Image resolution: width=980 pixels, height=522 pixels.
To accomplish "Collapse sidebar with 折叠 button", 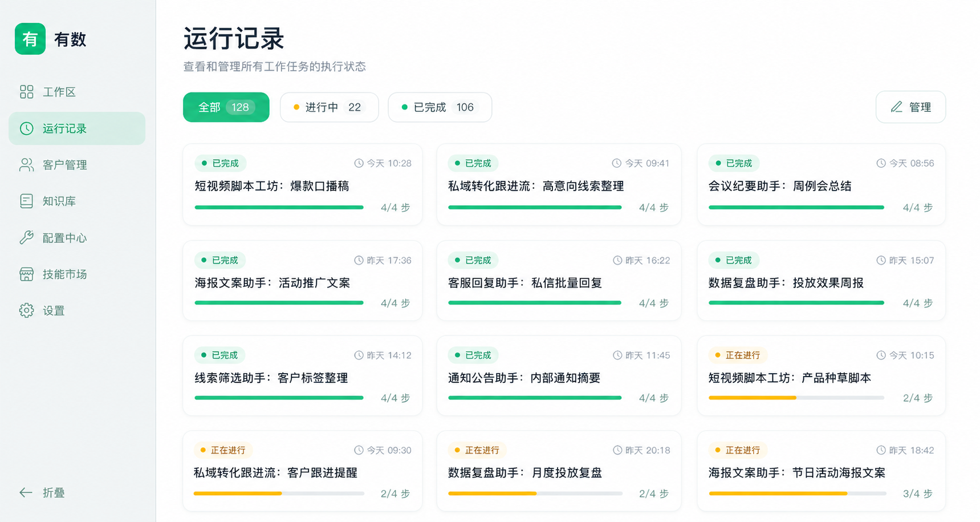I will tap(42, 492).
